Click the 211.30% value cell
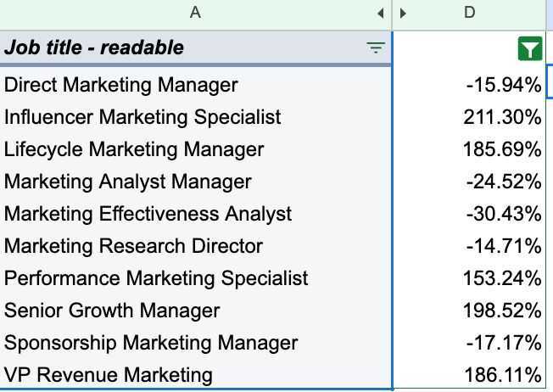 (x=469, y=117)
